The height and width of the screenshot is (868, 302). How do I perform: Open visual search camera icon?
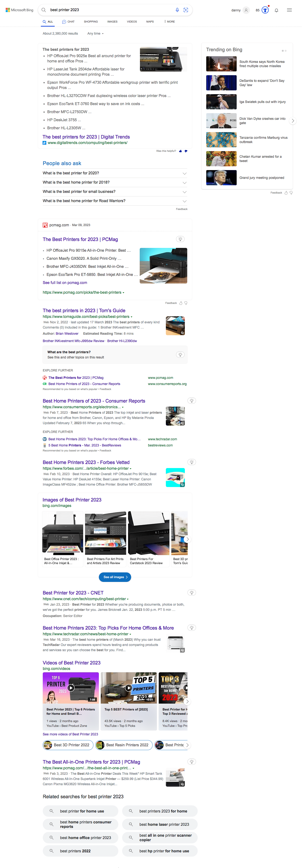[186, 10]
